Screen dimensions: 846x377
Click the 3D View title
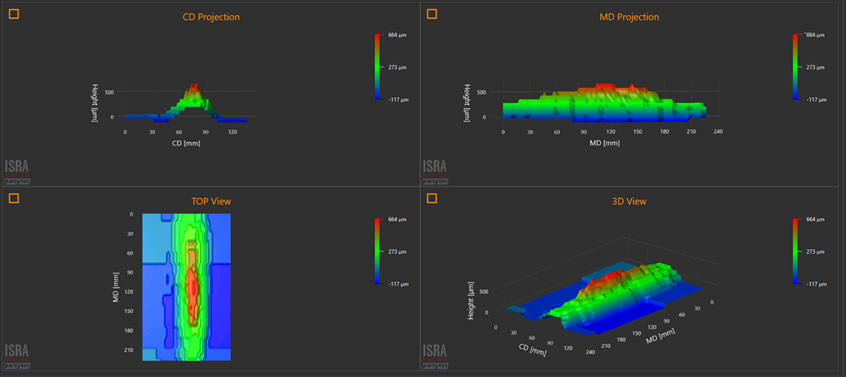click(x=629, y=201)
